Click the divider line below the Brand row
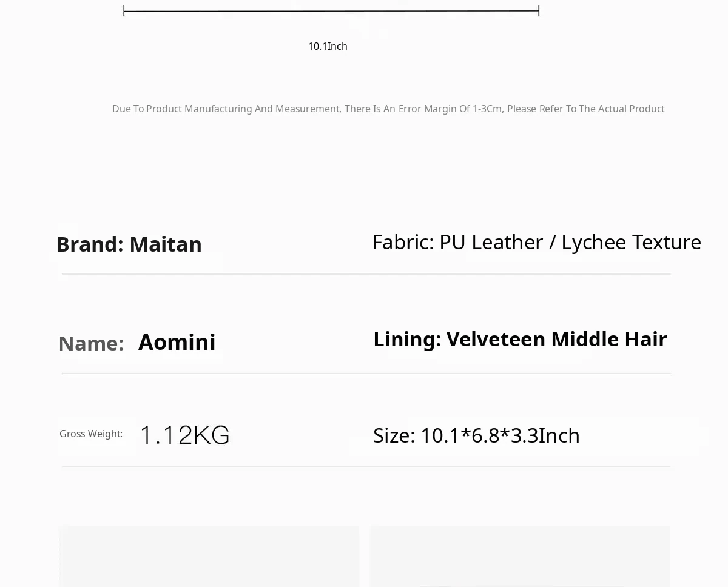Image resolution: width=728 pixels, height=587 pixels. pyautogui.click(x=366, y=274)
